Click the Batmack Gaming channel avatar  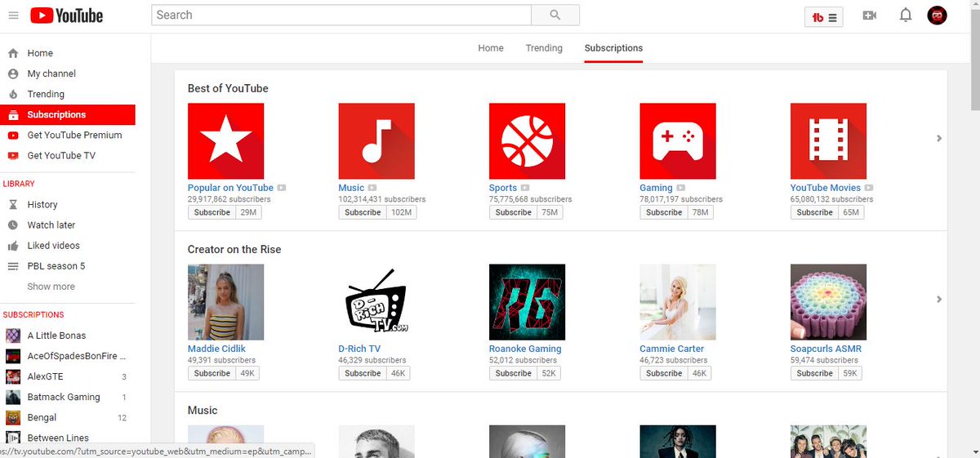[x=13, y=397]
